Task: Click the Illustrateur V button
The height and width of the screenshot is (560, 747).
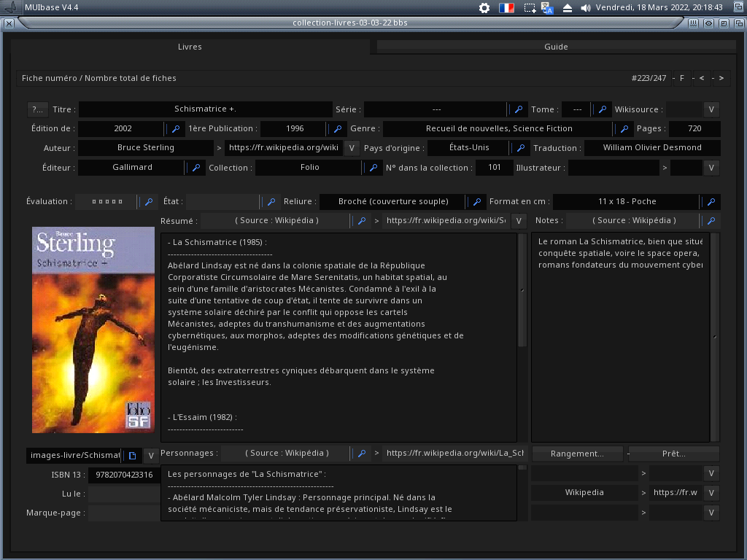Action: tap(711, 168)
